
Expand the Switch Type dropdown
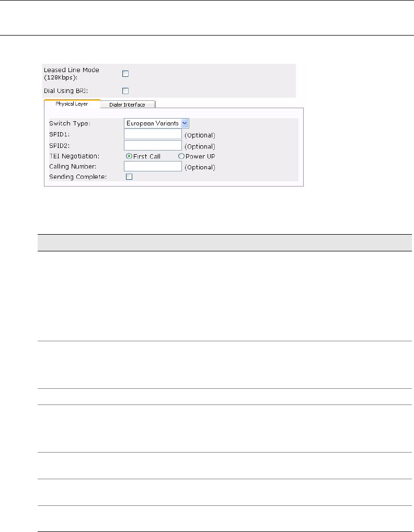pyautogui.click(x=156, y=123)
